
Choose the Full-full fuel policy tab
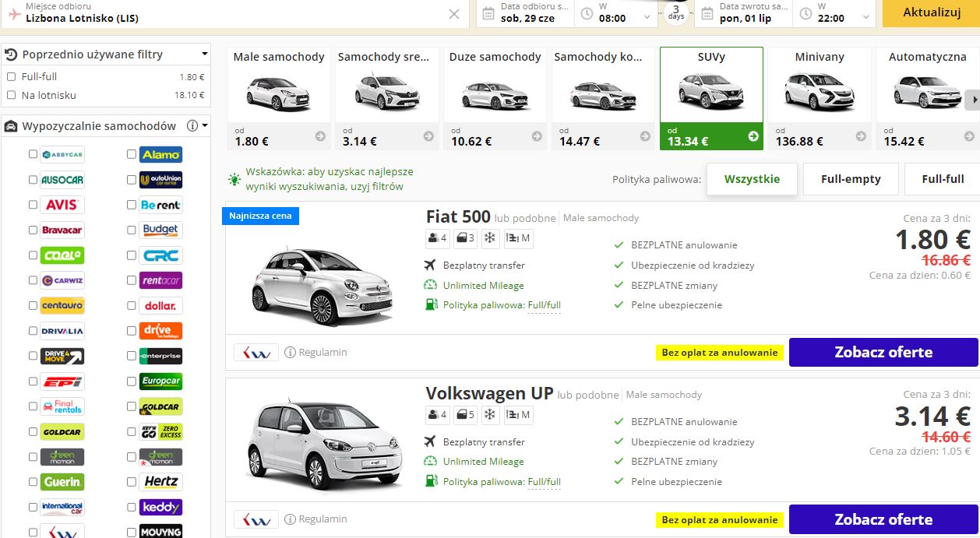pyautogui.click(x=942, y=179)
